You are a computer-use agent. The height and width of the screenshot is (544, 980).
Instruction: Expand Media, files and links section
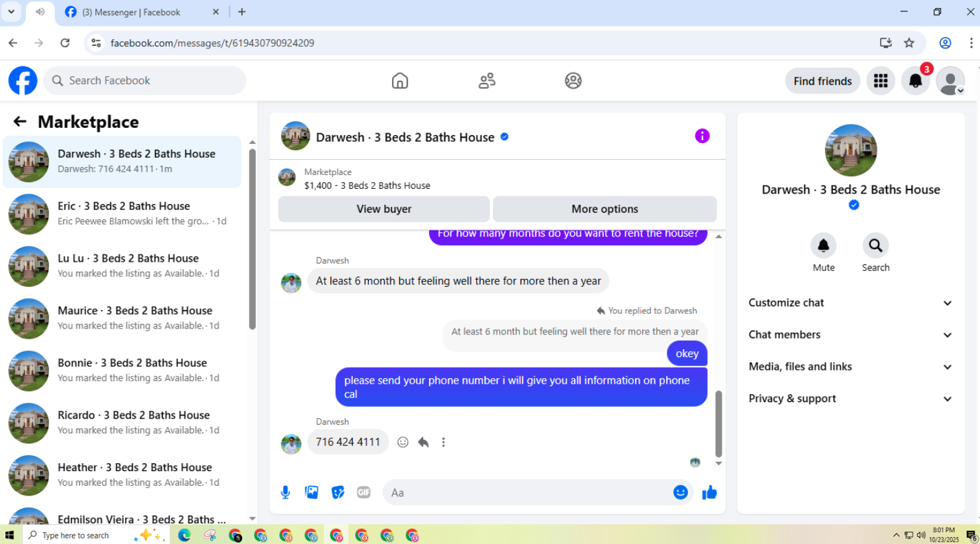pyautogui.click(x=850, y=366)
